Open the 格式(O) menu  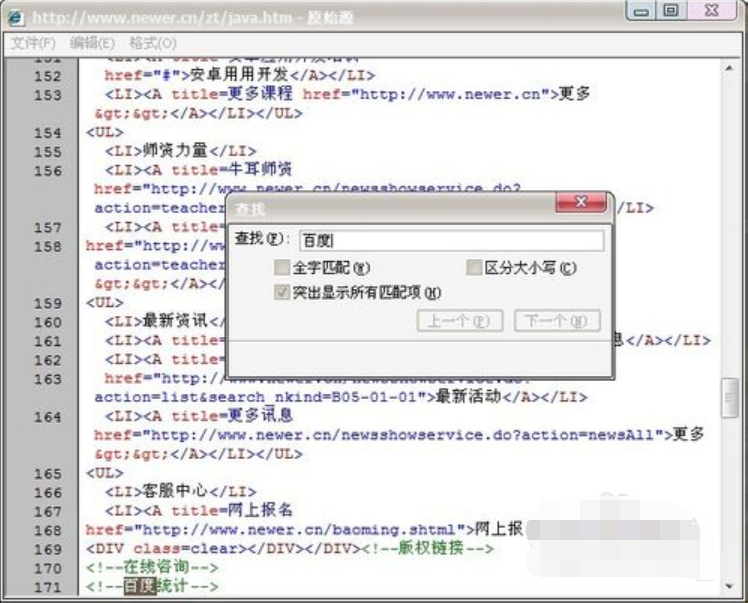(152, 43)
